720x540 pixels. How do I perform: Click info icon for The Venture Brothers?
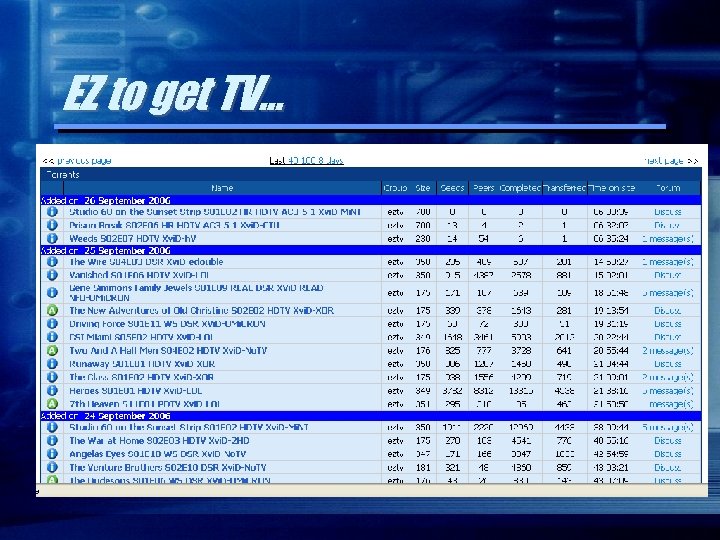[x=52, y=467]
